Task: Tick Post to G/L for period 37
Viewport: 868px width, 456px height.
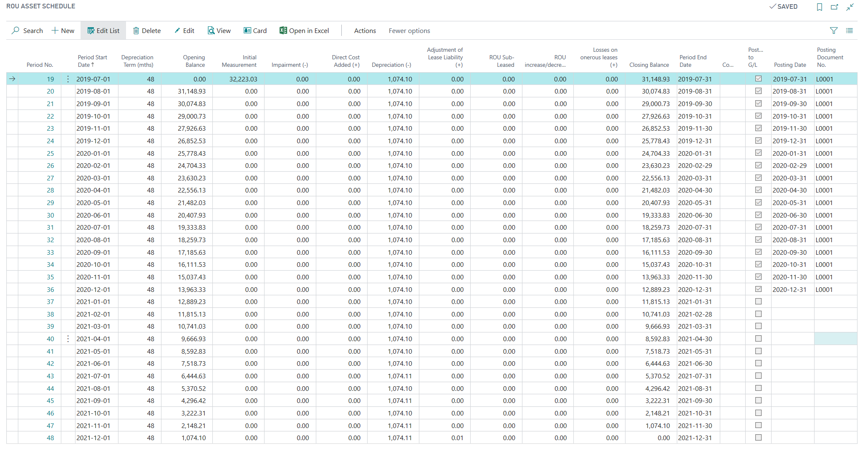Action: click(758, 301)
